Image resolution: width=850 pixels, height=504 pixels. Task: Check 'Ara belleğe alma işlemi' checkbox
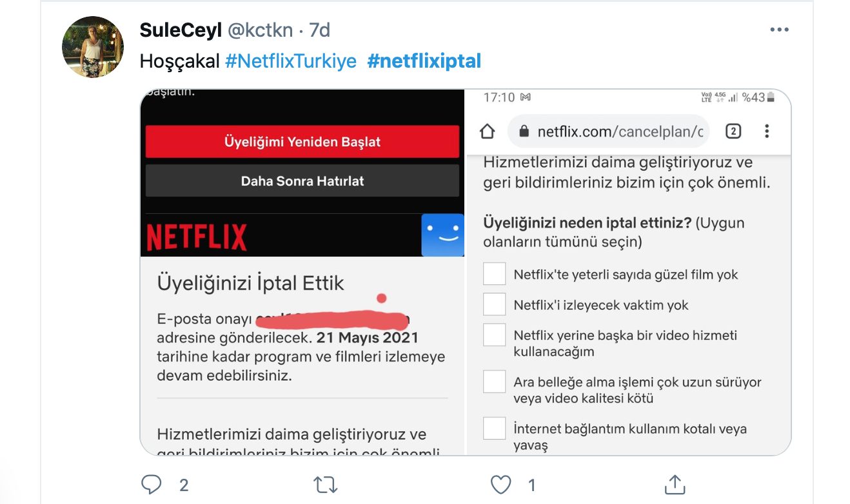pos(495,382)
